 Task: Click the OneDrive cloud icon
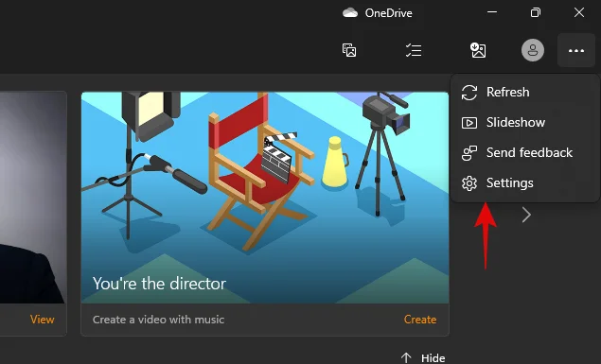[x=350, y=13]
